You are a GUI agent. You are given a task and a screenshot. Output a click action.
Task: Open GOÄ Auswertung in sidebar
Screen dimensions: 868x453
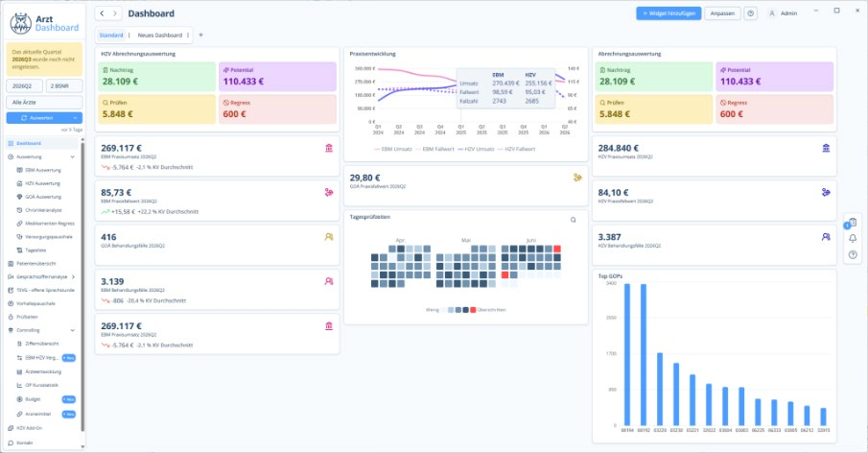(43, 197)
